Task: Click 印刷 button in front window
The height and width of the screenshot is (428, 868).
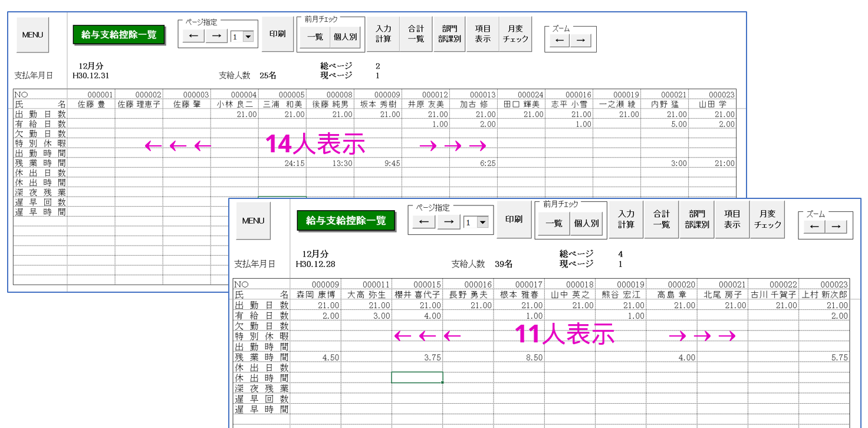Action: [x=514, y=220]
